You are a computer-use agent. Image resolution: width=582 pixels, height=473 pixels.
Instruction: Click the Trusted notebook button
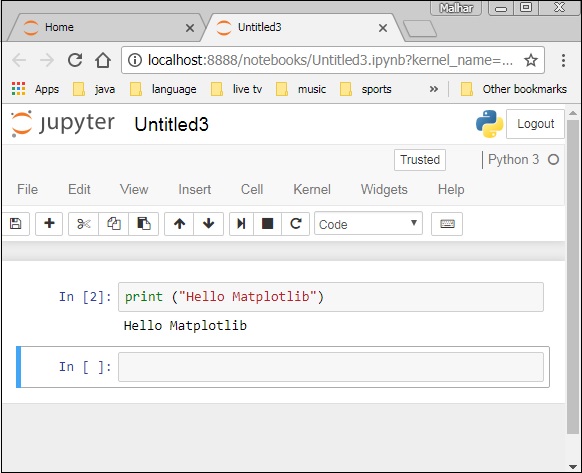[420, 160]
